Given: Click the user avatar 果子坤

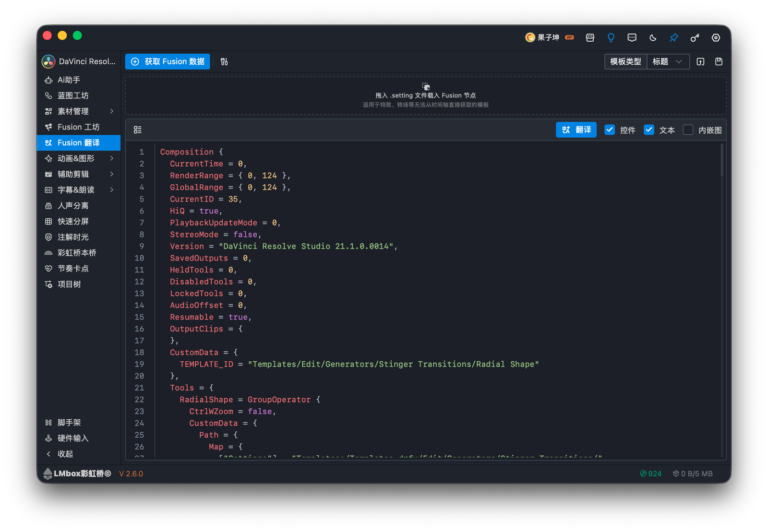Looking at the screenshot, I should pyautogui.click(x=530, y=37).
